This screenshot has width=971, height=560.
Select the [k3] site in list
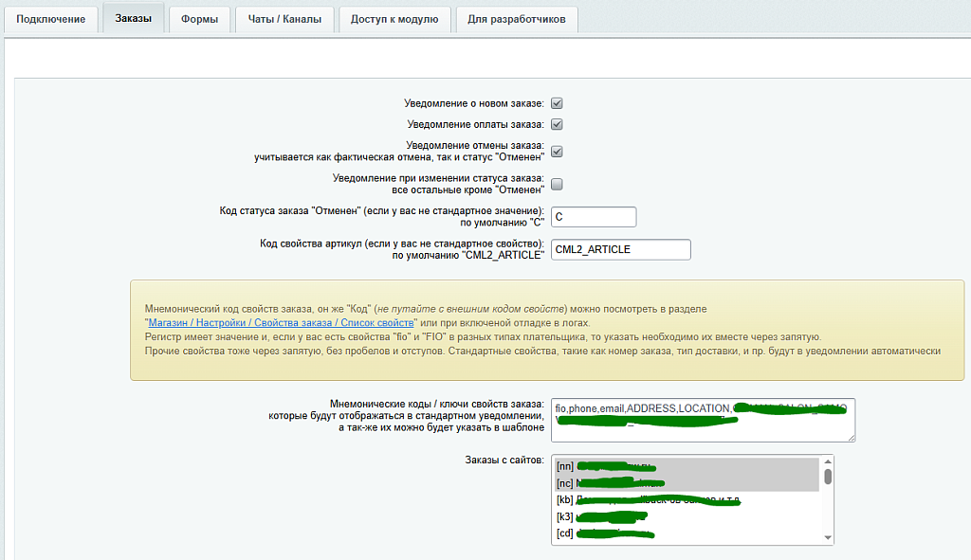(687, 516)
